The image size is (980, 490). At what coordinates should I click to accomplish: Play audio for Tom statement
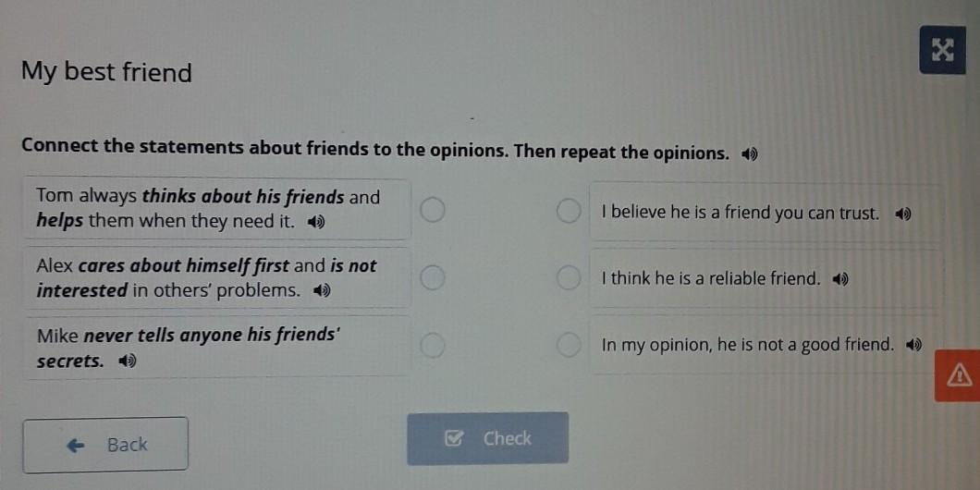(x=317, y=222)
